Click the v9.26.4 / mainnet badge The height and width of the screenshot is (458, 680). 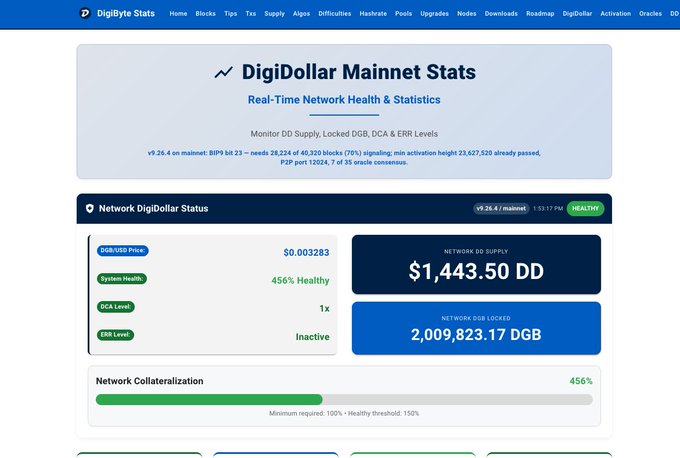(501, 209)
